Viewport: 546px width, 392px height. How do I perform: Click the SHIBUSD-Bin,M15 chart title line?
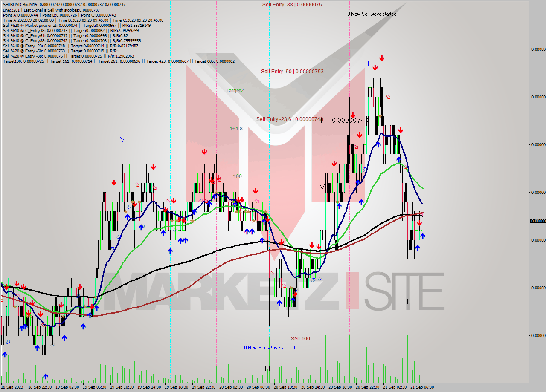(x=64, y=4)
